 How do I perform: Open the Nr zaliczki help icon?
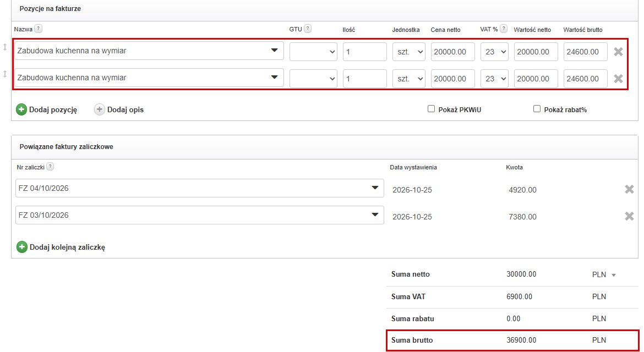pyautogui.click(x=50, y=167)
